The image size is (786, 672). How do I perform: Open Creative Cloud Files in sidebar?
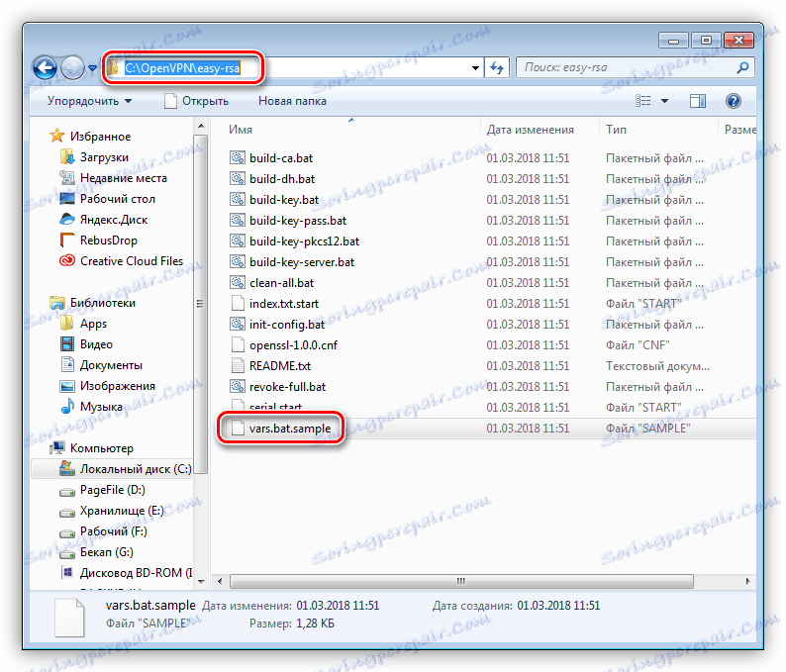[122, 261]
